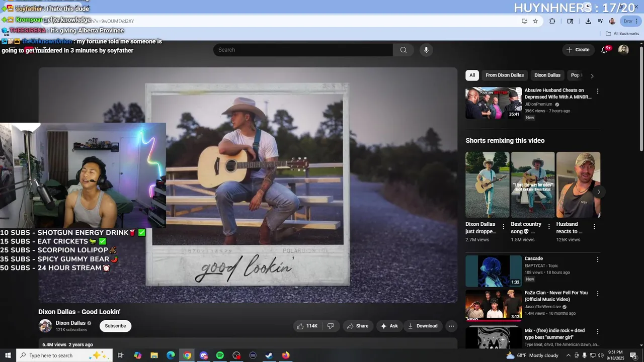Open the volume control in system tray
Screen dimensions: 644x362
tap(600, 355)
